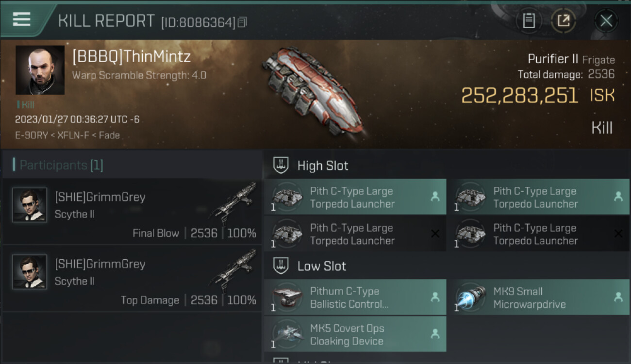Screen dimensions: 631x364
Task: Open Final Blow GrimmGrey portrait
Action: click(30, 205)
